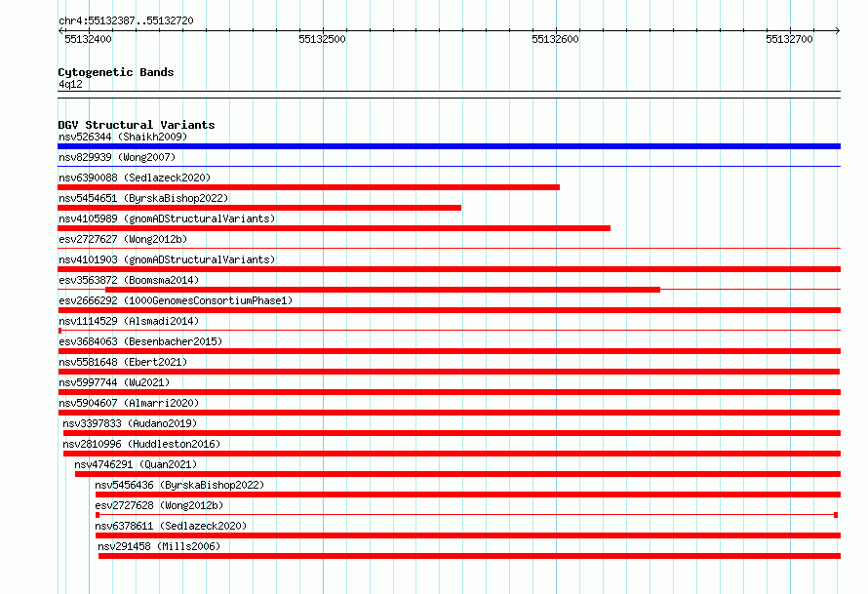Screen dimensions: 868x594
Task: Open nsv5904607 (Almarri2020) label
Action: (x=129, y=403)
